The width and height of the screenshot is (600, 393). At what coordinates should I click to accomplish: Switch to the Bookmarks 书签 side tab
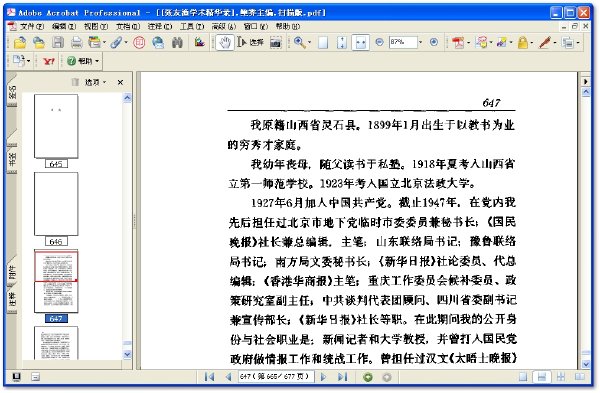pos(12,158)
